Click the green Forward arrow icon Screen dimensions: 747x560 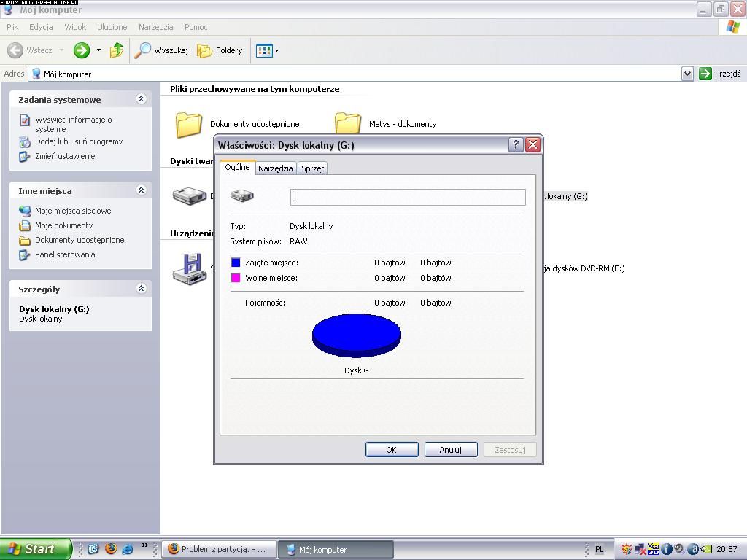click(x=82, y=50)
